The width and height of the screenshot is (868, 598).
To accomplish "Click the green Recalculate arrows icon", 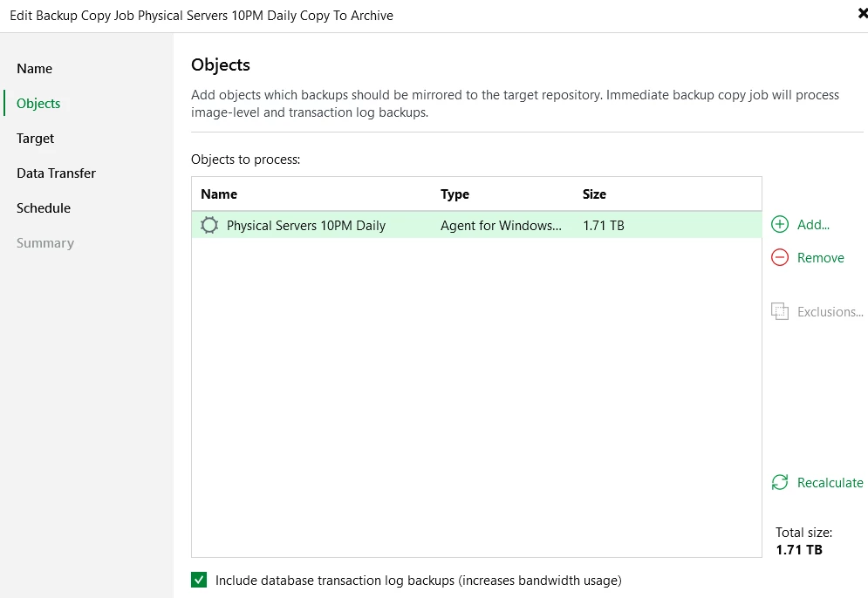I will pos(780,483).
